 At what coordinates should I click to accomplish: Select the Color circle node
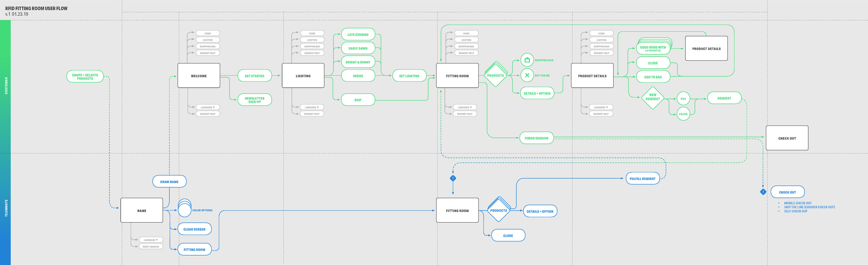tap(683, 114)
